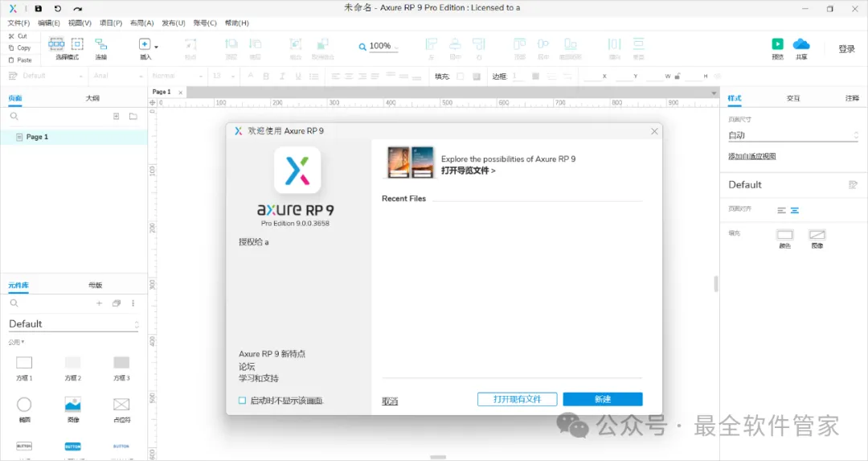Switch to the 交互 interactions tab
The width and height of the screenshot is (868, 461).
pyautogui.click(x=793, y=98)
